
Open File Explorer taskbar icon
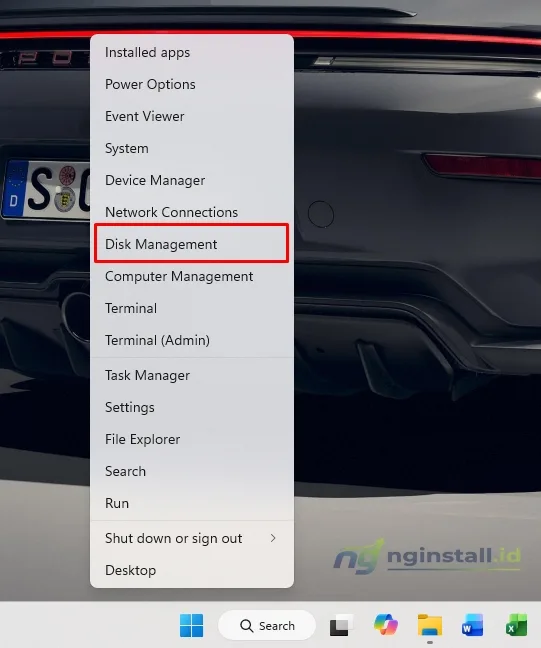tap(430, 625)
